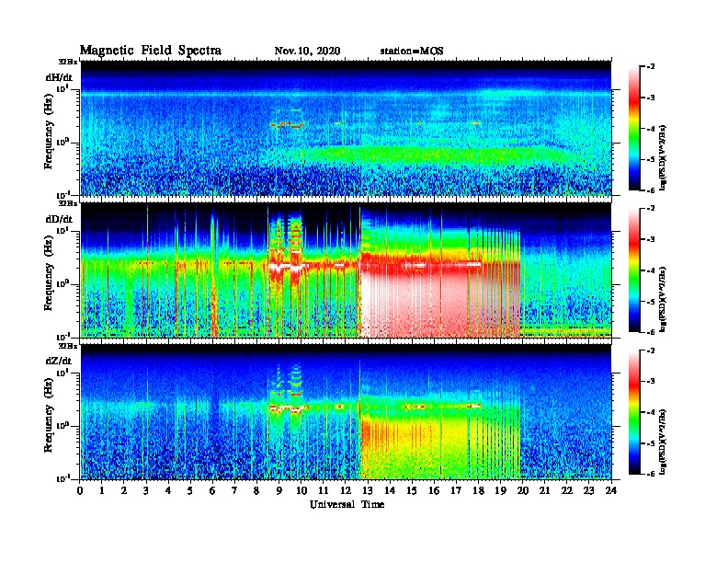
Task: Click hour "3" on the Universal Time axis
Action: click(x=146, y=490)
